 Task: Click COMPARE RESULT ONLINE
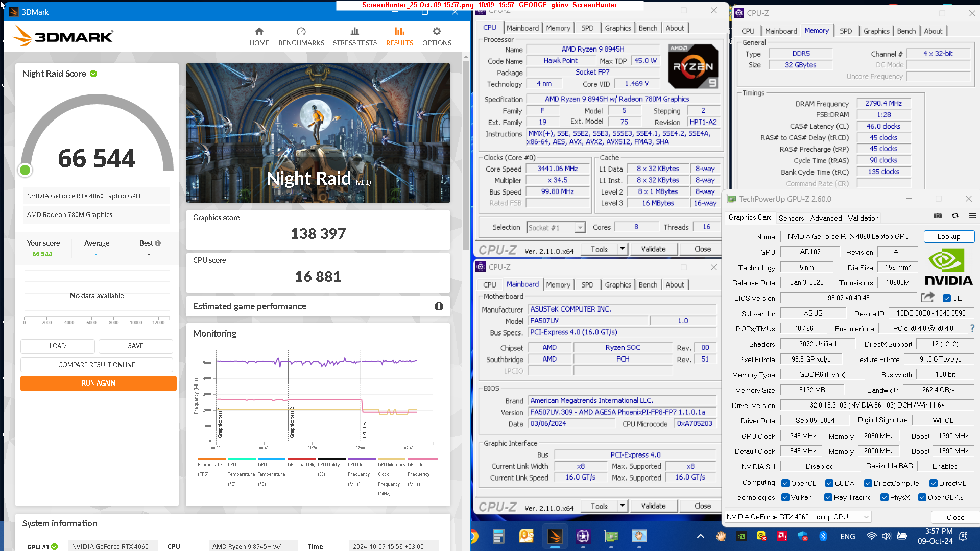(97, 365)
